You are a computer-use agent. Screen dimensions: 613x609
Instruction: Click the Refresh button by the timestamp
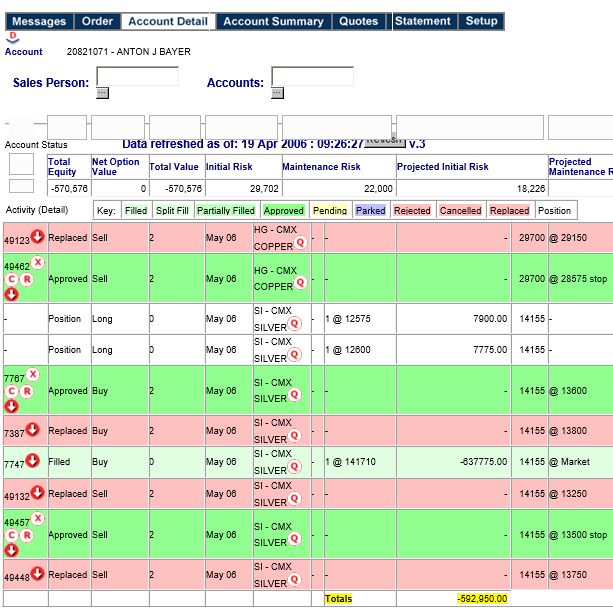click(384, 140)
